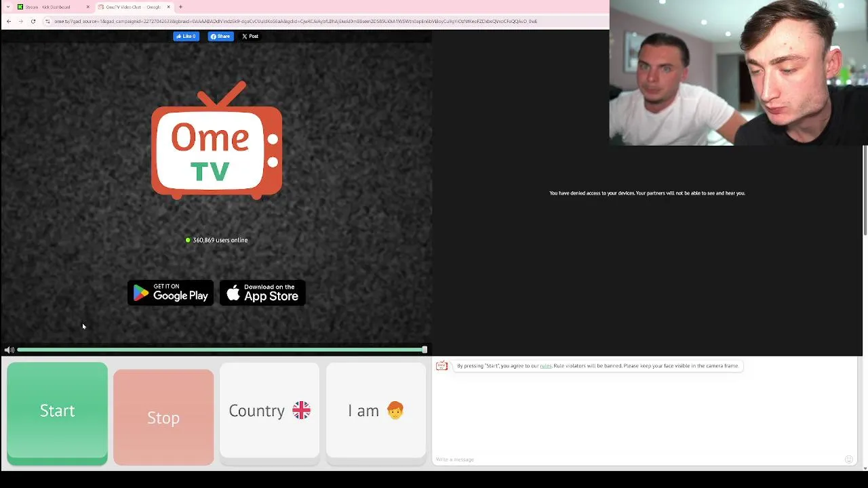The image size is (868, 488).
Task: Close the Kick Dashboard tab
Action: click(87, 7)
